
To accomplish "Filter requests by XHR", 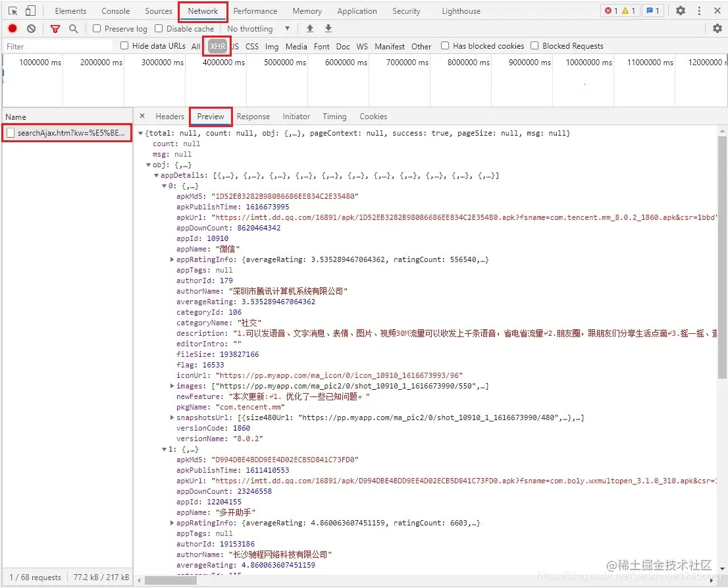I will pyautogui.click(x=217, y=46).
